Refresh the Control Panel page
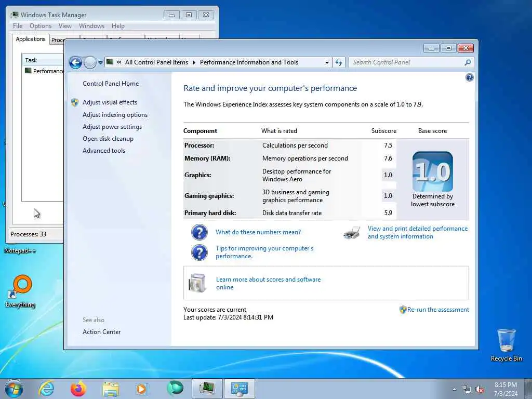Image resolution: width=532 pixels, height=399 pixels. click(339, 62)
